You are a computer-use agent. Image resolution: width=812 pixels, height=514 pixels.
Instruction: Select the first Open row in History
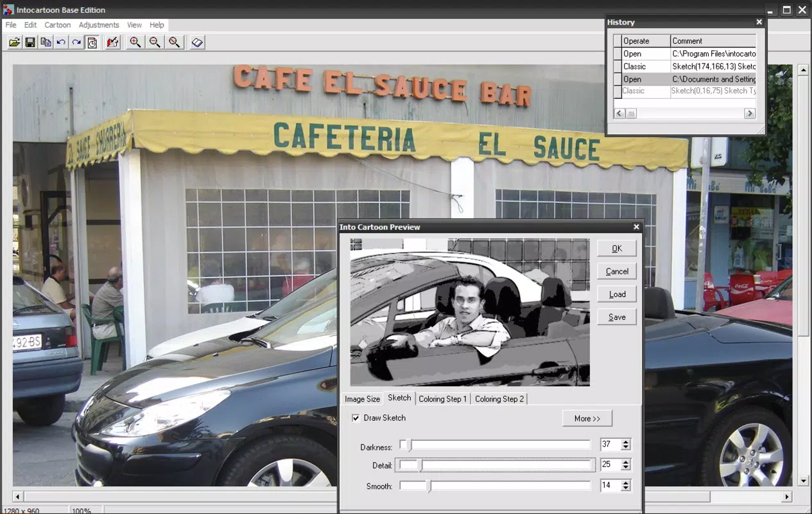pyautogui.click(x=685, y=54)
